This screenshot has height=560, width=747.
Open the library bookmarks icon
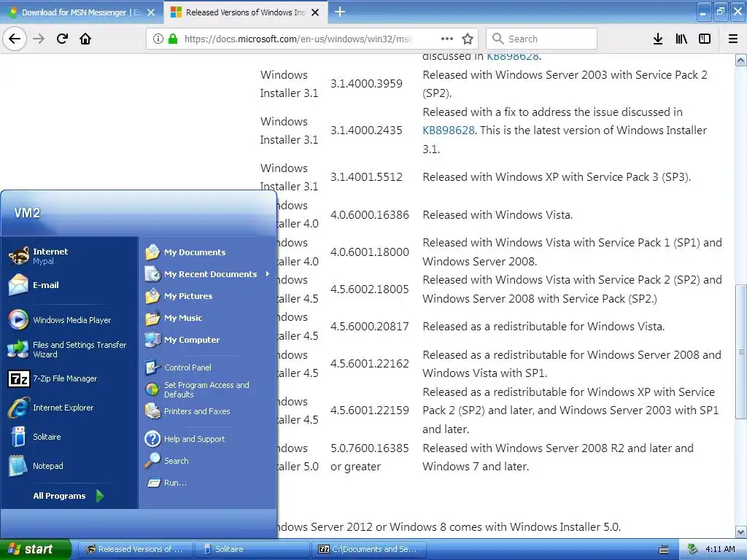681,39
